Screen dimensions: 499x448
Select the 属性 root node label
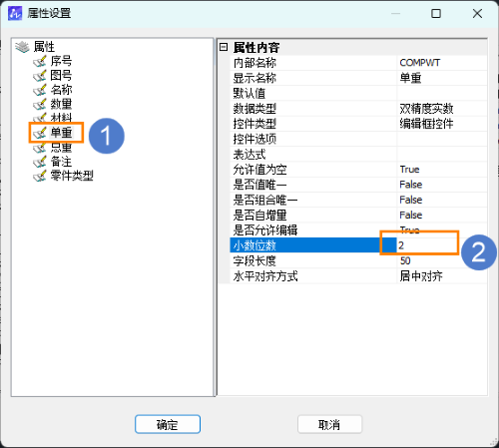(x=44, y=47)
